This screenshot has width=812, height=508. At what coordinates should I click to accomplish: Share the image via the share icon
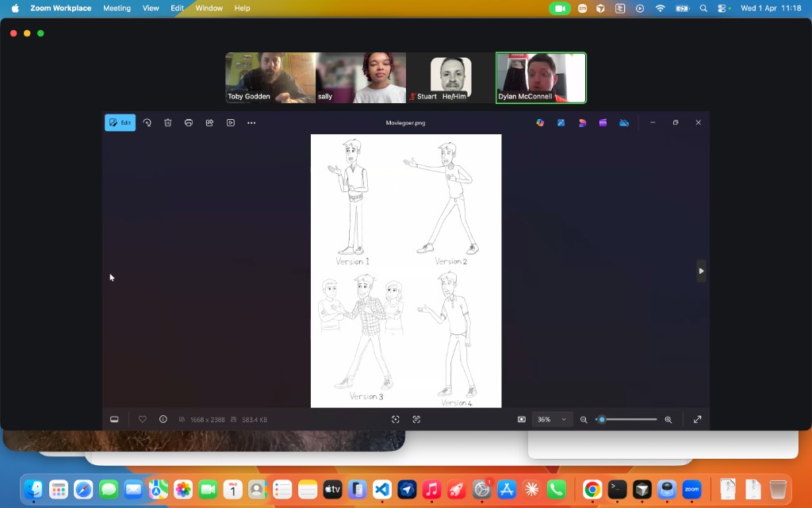209,123
